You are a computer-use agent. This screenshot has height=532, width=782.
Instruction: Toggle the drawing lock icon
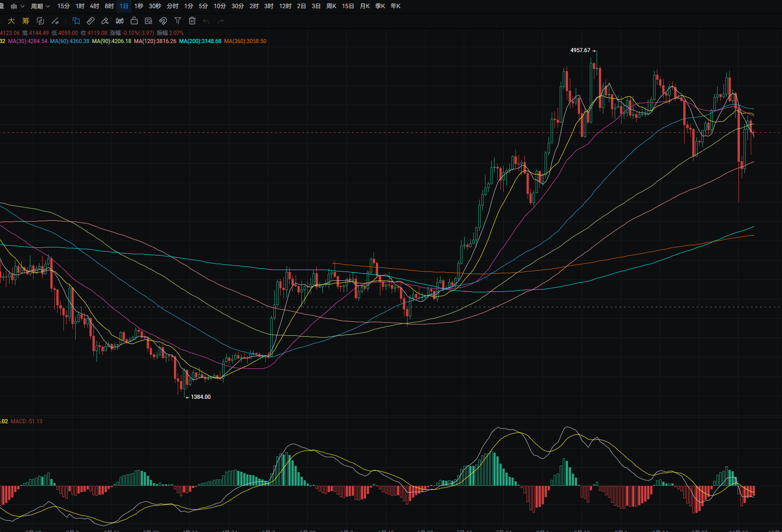tap(134, 21)
